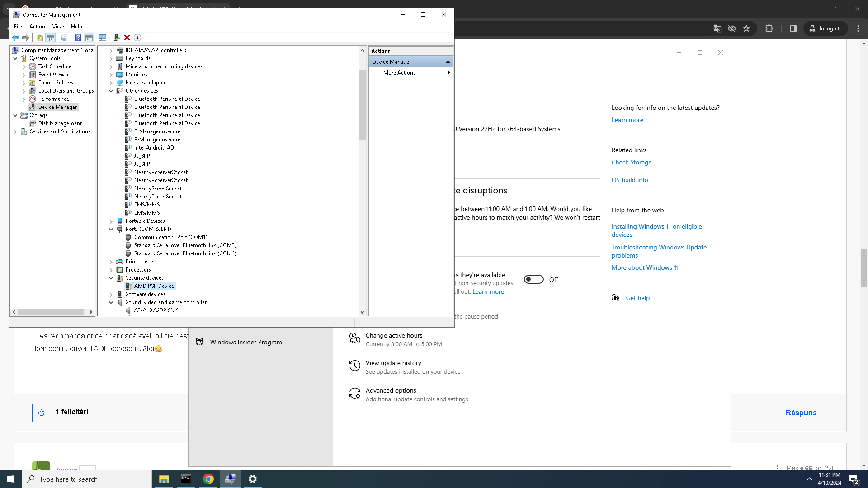The width and height of the screenshot is (868, 488).
Task: Open the Action menu
Action: (x=37, y=27)
